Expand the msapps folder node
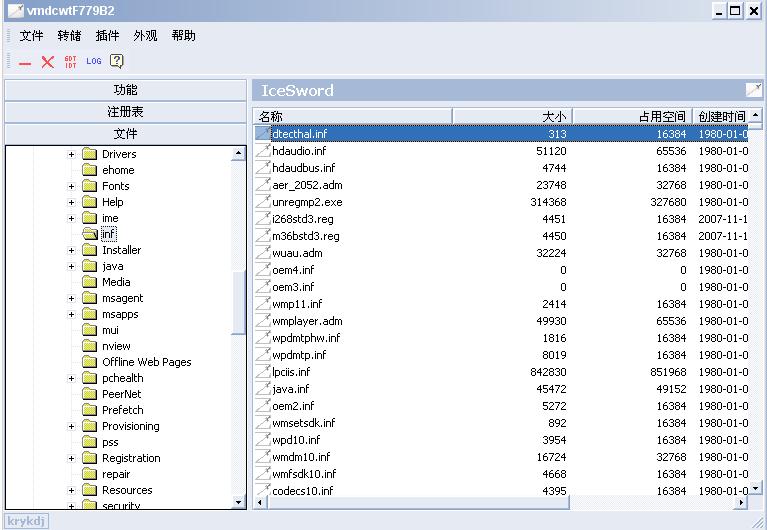The height and width of the screenshot is (530, 767). [71, 315]
